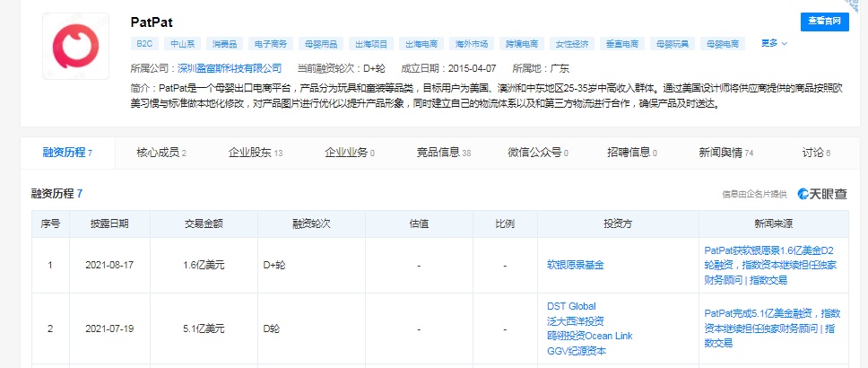This screenshot has width=868, height=368.
Task: Select the B2C tag
Action: point(144,44)
